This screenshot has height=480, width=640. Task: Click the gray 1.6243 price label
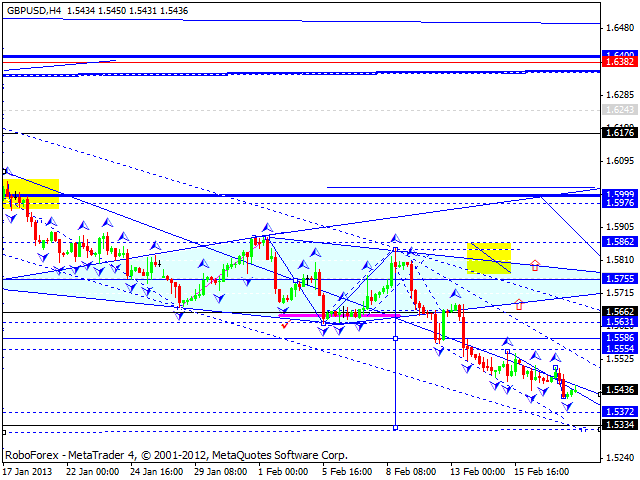pos(620,110)
